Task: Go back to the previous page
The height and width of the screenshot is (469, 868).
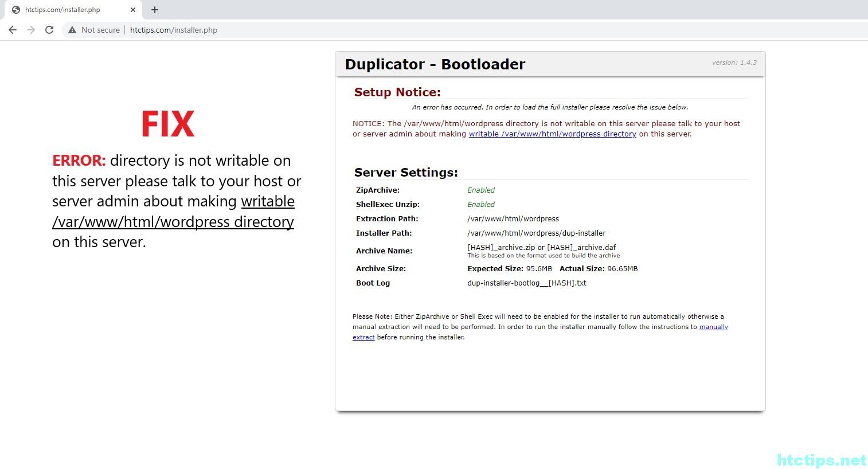Action: [13, 30]
